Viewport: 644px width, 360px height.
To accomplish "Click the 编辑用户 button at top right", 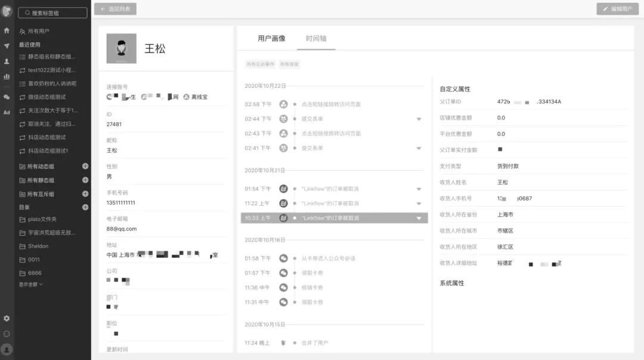I will point(618,9).
